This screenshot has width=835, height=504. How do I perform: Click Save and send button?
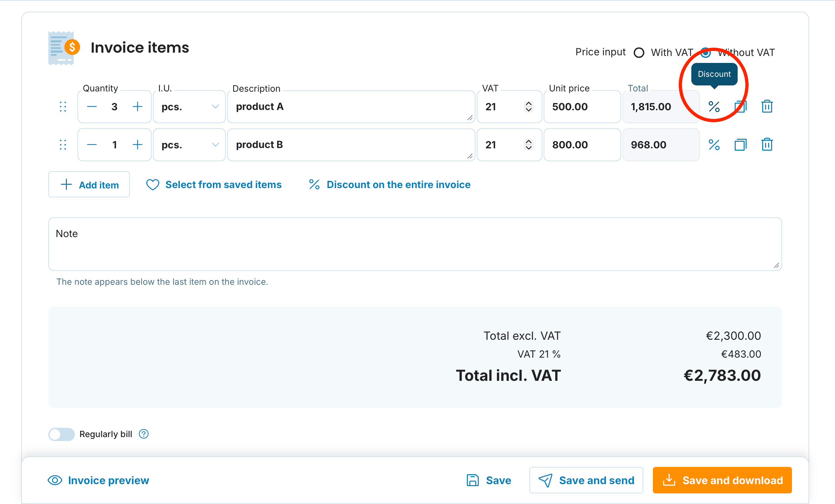(586, 480)
